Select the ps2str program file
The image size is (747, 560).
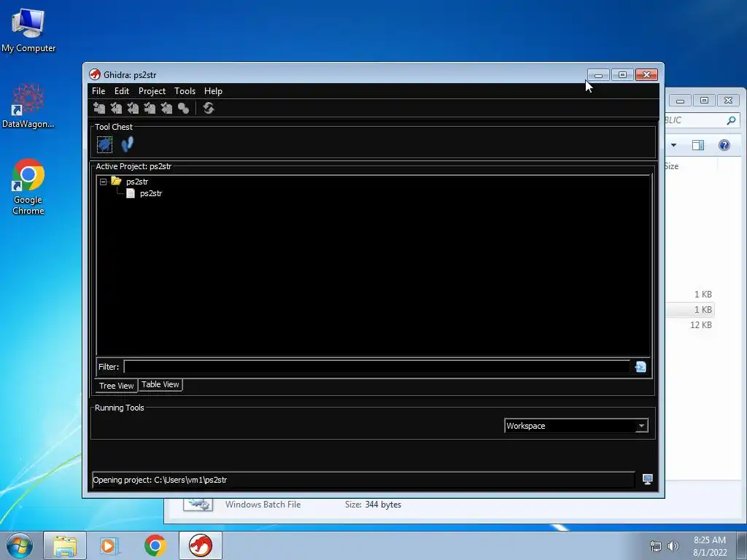pyautogui.click(x=150, y=193)
